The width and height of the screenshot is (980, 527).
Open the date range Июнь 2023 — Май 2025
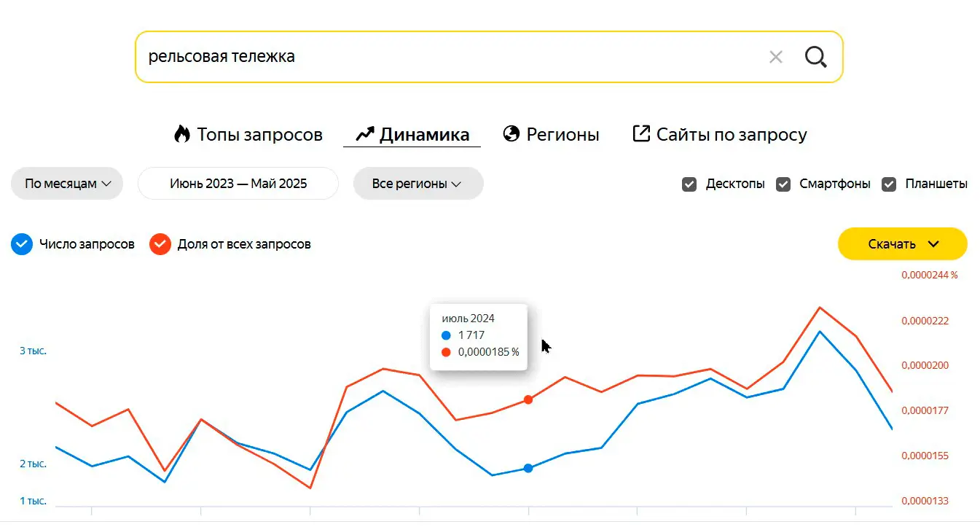click(238, 184)
